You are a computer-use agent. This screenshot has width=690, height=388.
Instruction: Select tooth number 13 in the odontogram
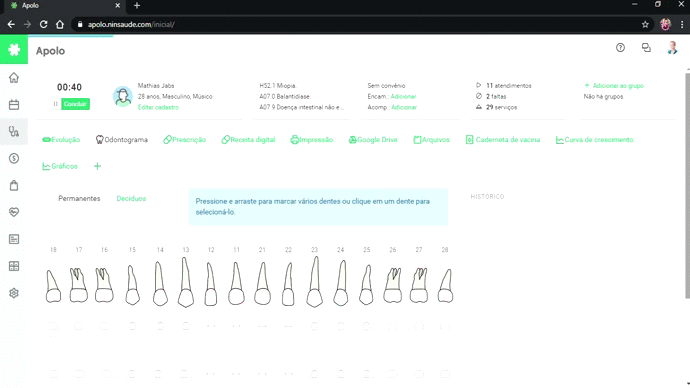coord(186,282)
